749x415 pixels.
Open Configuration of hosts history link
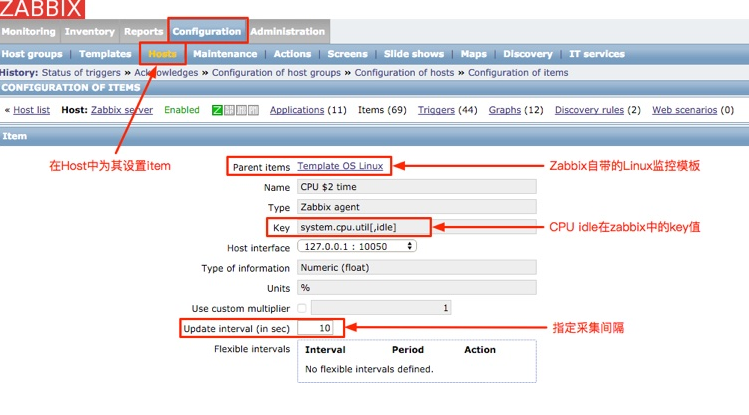(404, 73)
